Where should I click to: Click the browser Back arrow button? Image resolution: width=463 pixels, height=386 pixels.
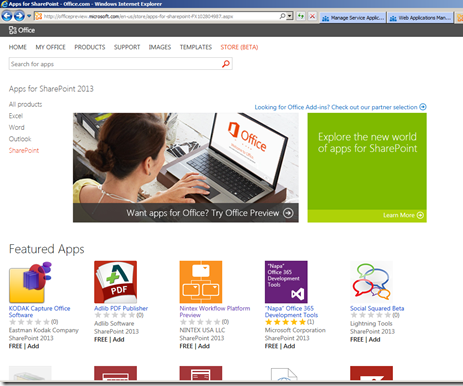pos(7,16)
